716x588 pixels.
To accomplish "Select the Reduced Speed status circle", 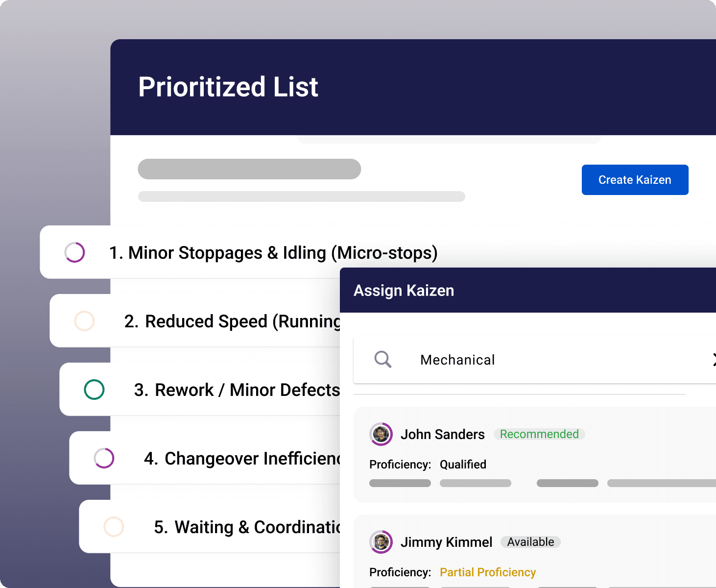I will pos(84,321).
